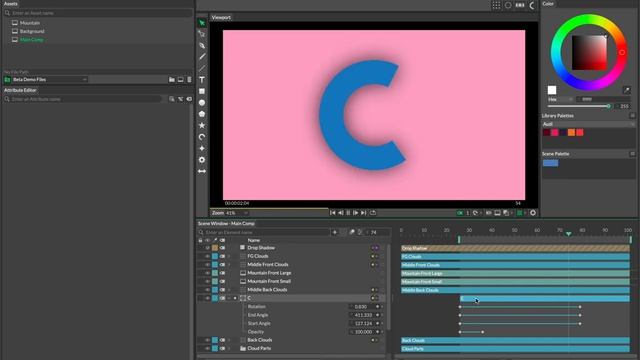Select the Pencil tool
This screenshot has height=360, width=640.
202,57
